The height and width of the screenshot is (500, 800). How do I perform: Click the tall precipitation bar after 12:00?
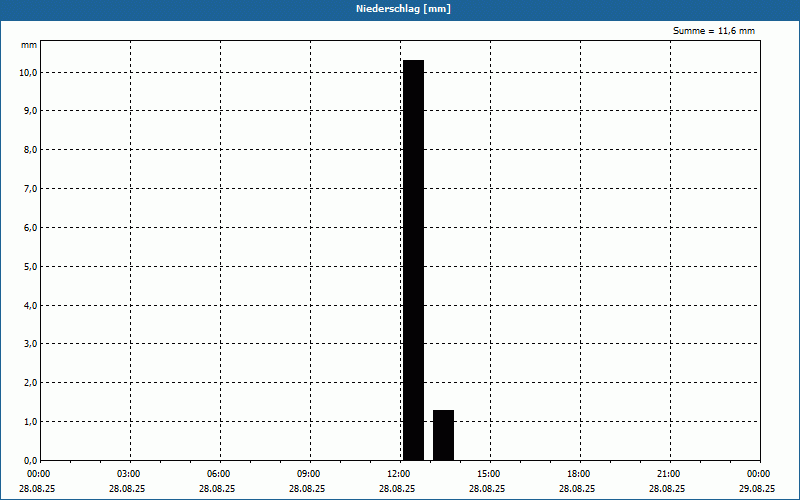[x=413, y=260]
